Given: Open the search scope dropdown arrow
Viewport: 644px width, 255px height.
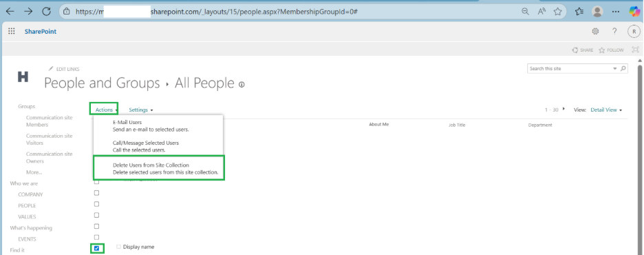Looking at the screenshot, I should point(615,69).
